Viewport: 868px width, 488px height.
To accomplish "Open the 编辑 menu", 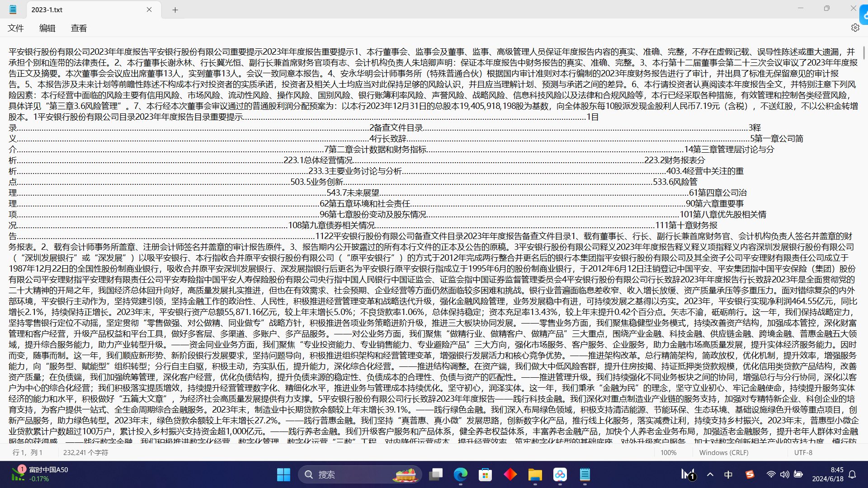I will pyautogui.click(x=47, y=28).
